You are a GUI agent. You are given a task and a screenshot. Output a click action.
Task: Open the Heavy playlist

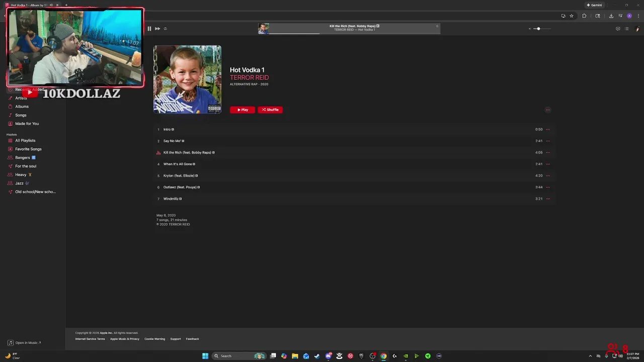point(21,175)
